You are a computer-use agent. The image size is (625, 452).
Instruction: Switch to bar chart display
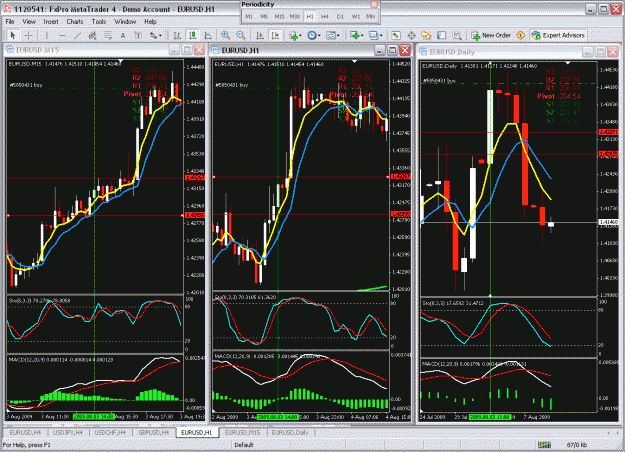click(x=177, y=35)
